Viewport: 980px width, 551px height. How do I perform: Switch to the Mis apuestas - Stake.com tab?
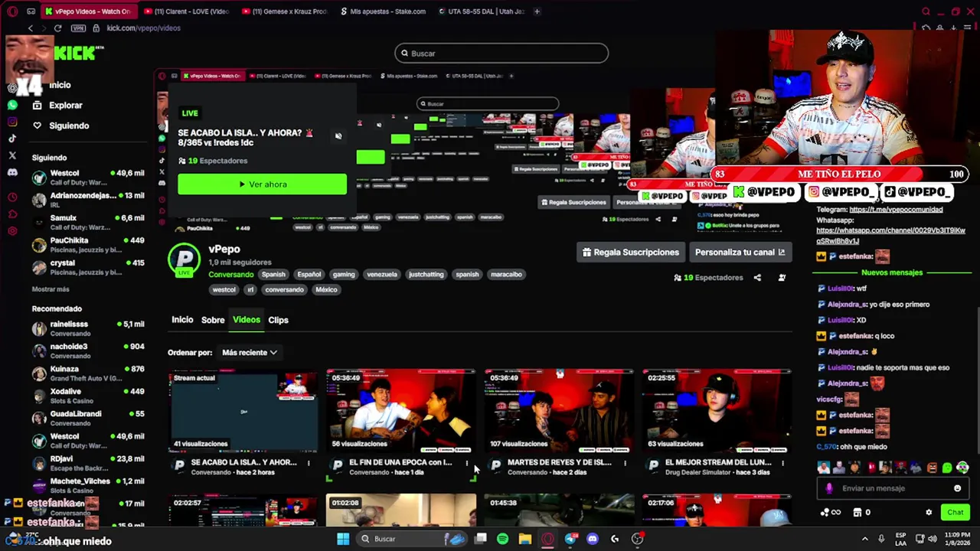(x=383, y=11)
